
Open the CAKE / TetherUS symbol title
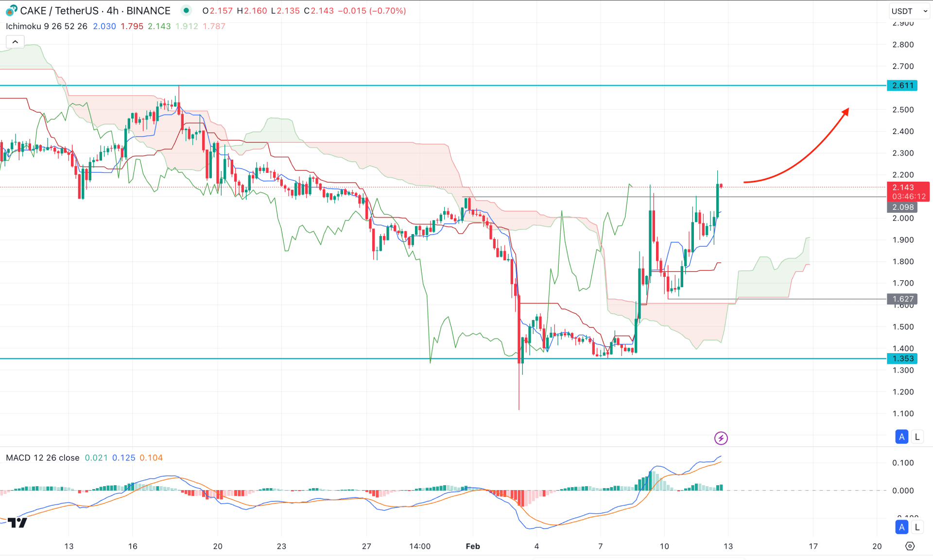[x=95, y=11]
